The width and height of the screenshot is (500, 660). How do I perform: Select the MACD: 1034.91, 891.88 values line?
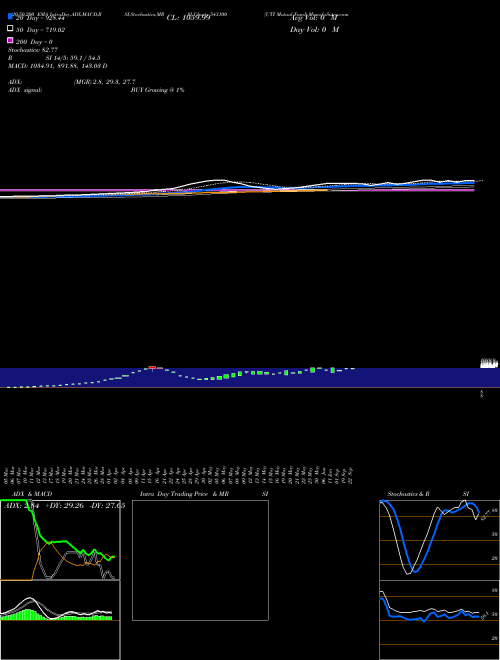click(58, 66)
